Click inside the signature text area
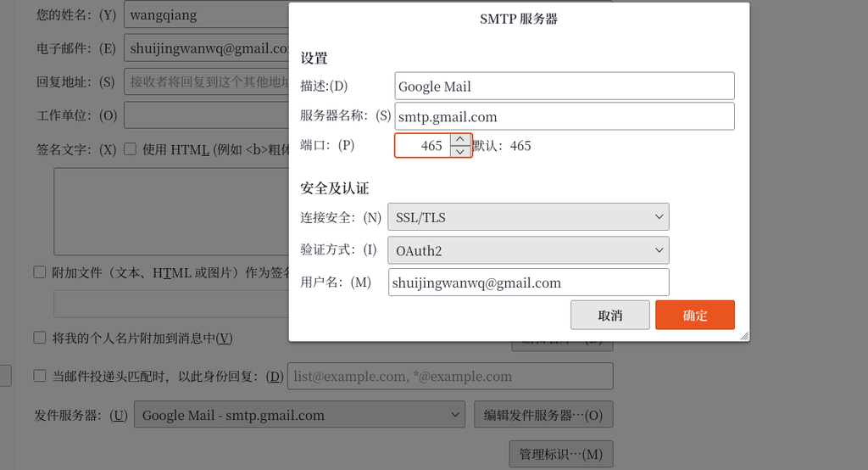The width and height of the screenshot is (868, 470). tap(171, 211)
